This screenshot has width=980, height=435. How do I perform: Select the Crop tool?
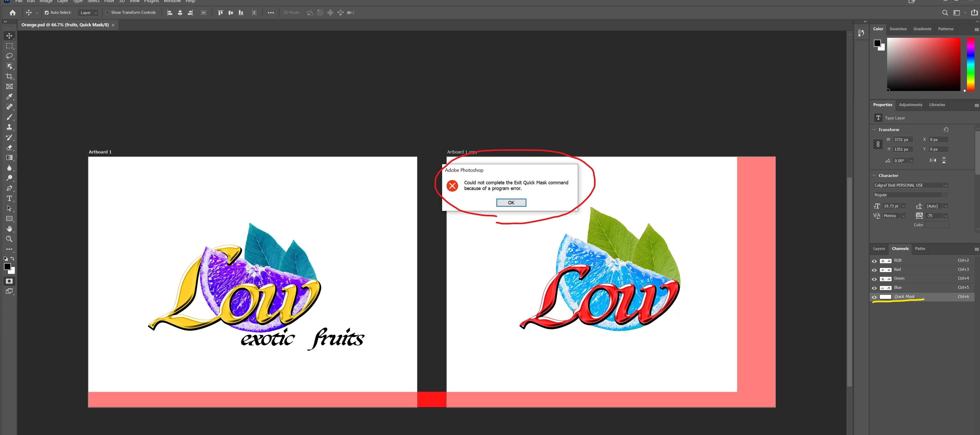click(9, 76)
